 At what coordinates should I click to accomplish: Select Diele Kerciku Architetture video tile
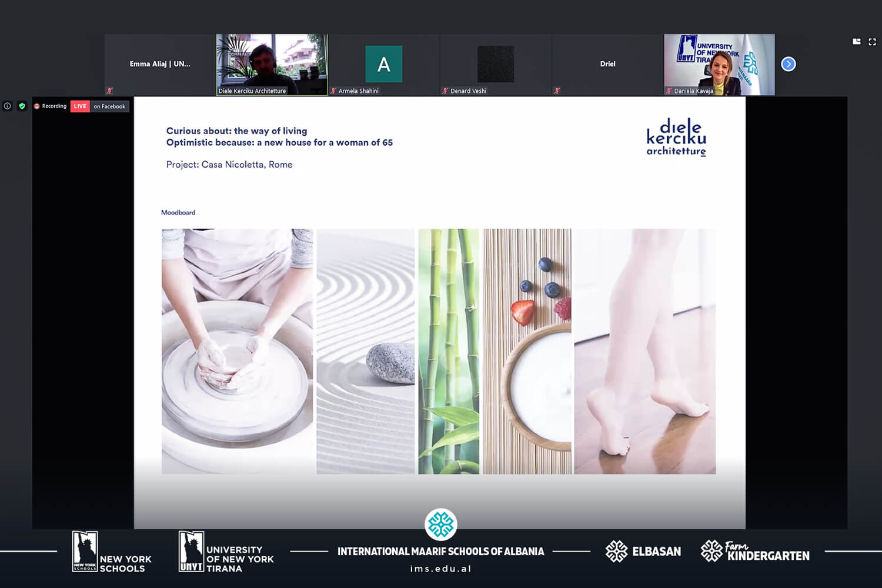pyautogui.click(x=272, y=62)
